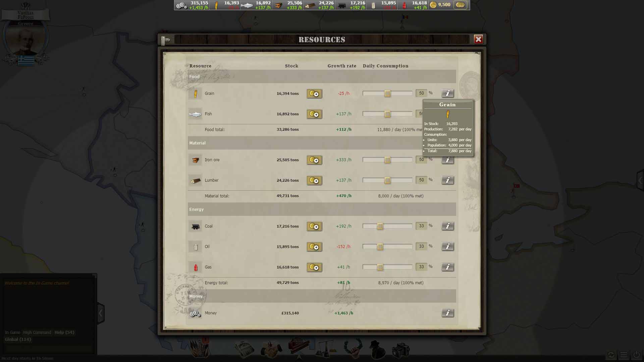Image resolution: width=644 pixels, height=362 pixels.
Task: Click the coin button beside Iron ore
Action: pyautogui.click(x=314, y=160)
